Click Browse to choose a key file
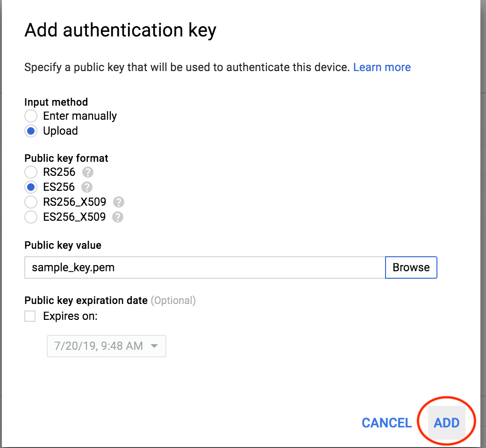Viewport: 486px width, 448px height. point(411,267)
